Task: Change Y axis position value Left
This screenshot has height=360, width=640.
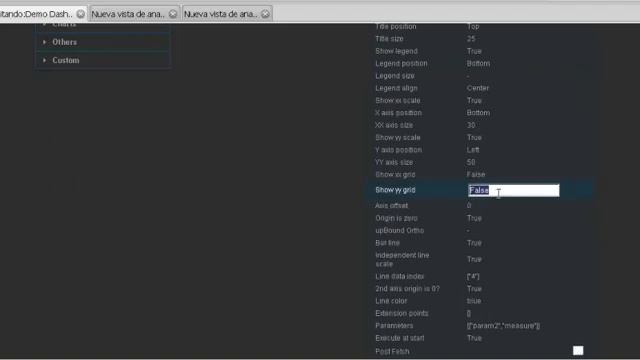Action: tap(473, 150)
